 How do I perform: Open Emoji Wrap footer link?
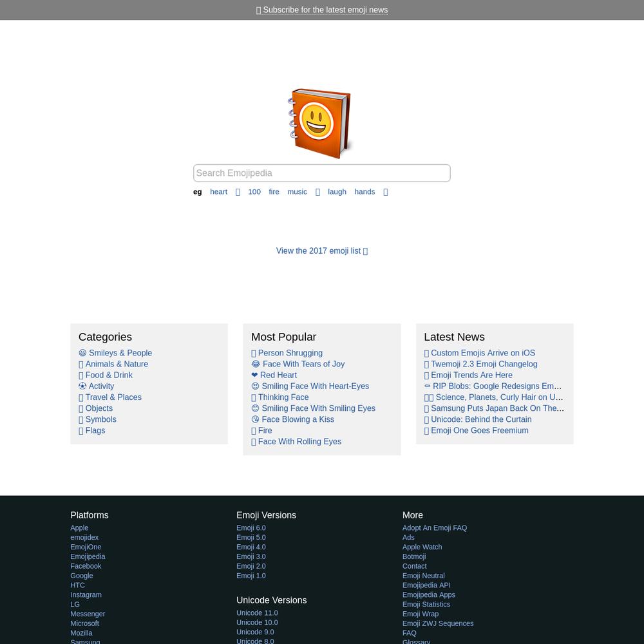click(421, 614)
